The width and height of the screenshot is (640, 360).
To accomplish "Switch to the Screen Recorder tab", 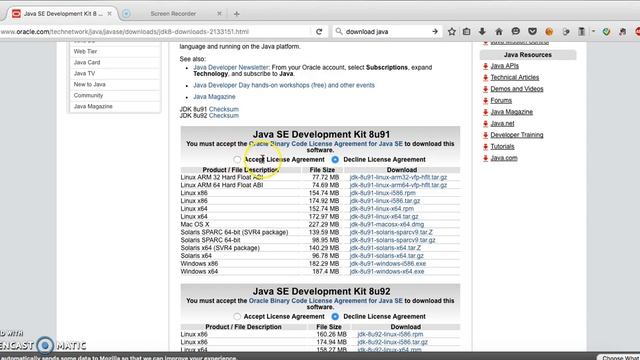I will [173, 13].
